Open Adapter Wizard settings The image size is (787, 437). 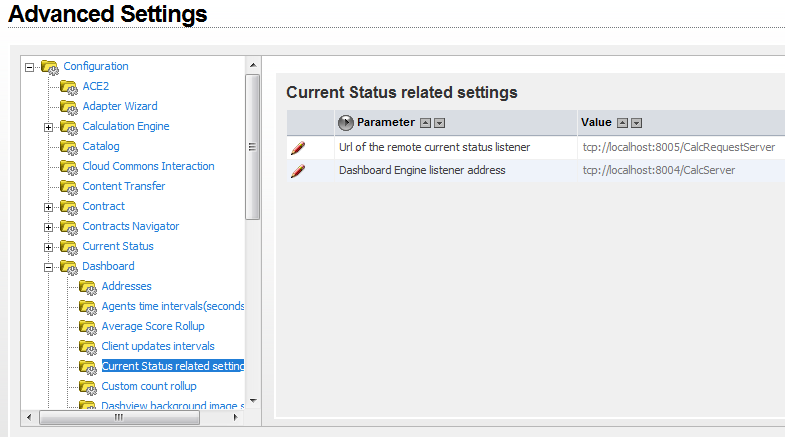tap(119, 106)
